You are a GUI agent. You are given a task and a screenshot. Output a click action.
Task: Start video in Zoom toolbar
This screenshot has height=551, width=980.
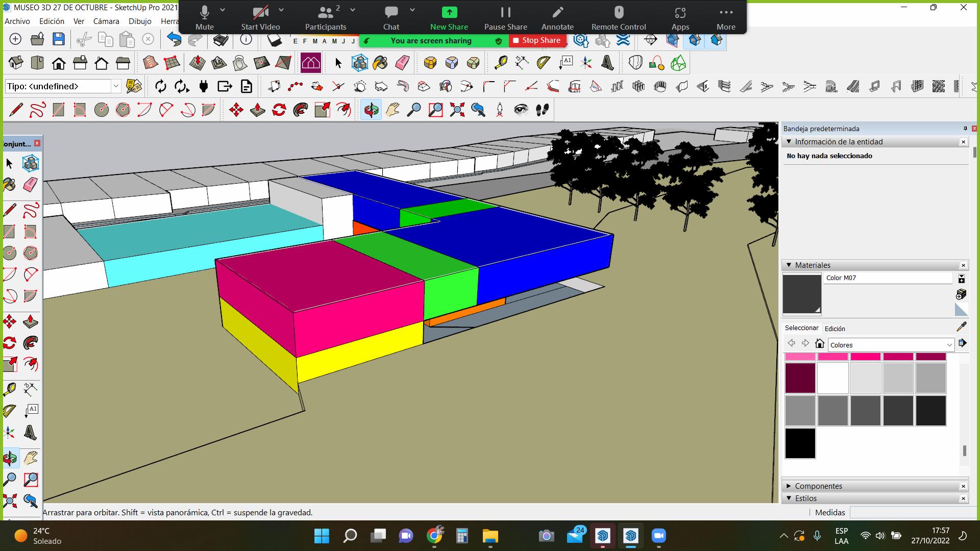260,18
